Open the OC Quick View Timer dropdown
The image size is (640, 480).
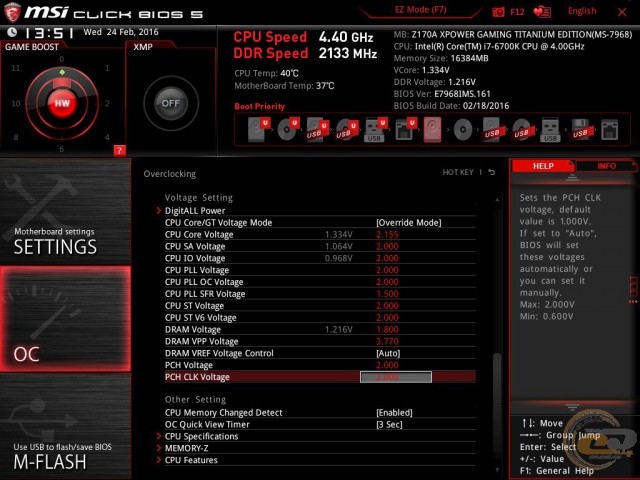[x=389, y=424]
